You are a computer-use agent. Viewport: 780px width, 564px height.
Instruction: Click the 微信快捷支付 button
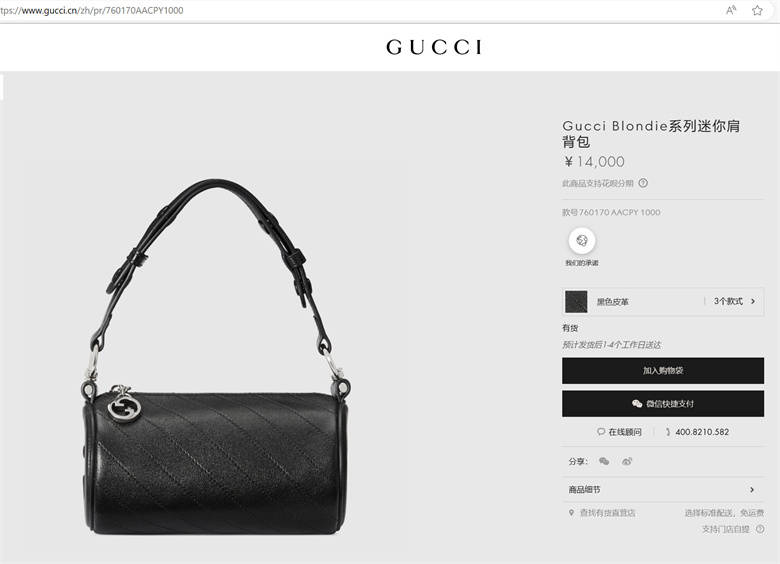click(663, 403)
